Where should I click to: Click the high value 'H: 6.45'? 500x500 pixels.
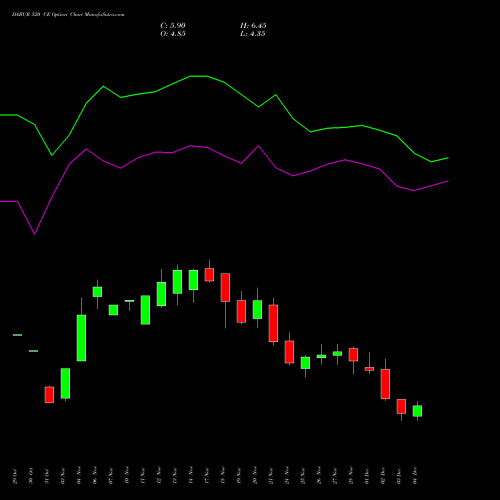coord(253,26)
